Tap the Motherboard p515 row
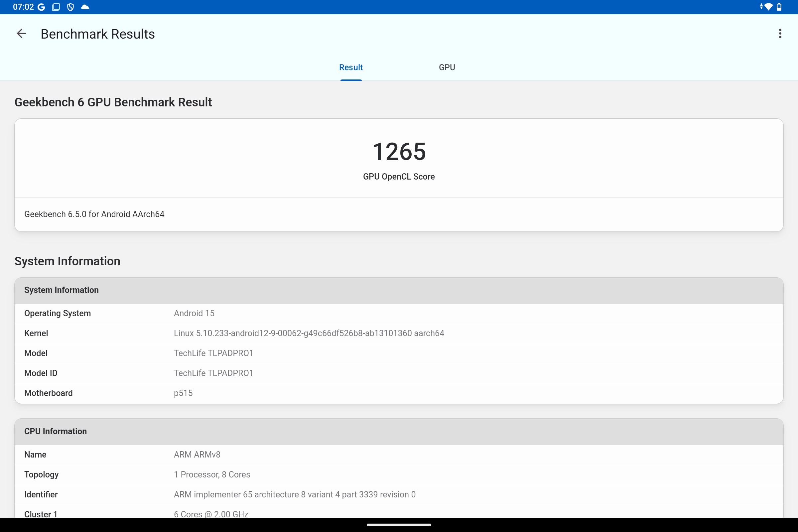This screenshot has width=798, height=532. point(183,393)
